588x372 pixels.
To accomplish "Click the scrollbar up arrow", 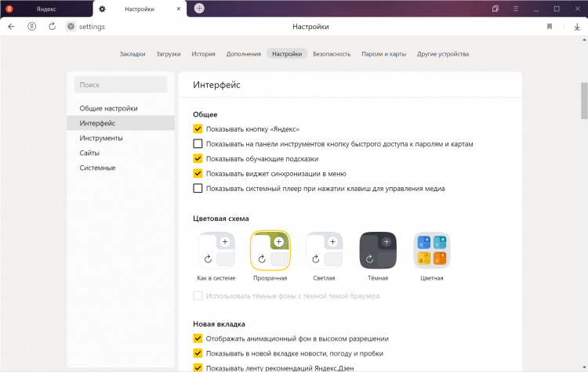I will click(x=584, y=39).
